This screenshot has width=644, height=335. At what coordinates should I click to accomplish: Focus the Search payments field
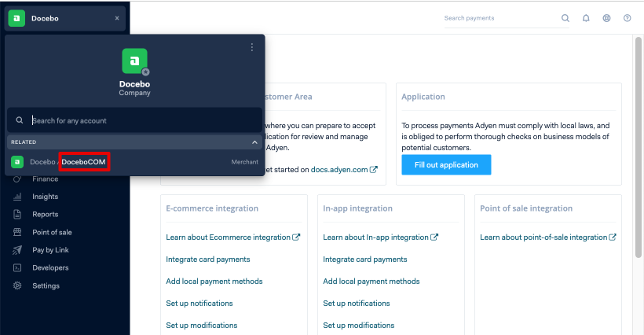pyautogui.click(x=501, y=18)
